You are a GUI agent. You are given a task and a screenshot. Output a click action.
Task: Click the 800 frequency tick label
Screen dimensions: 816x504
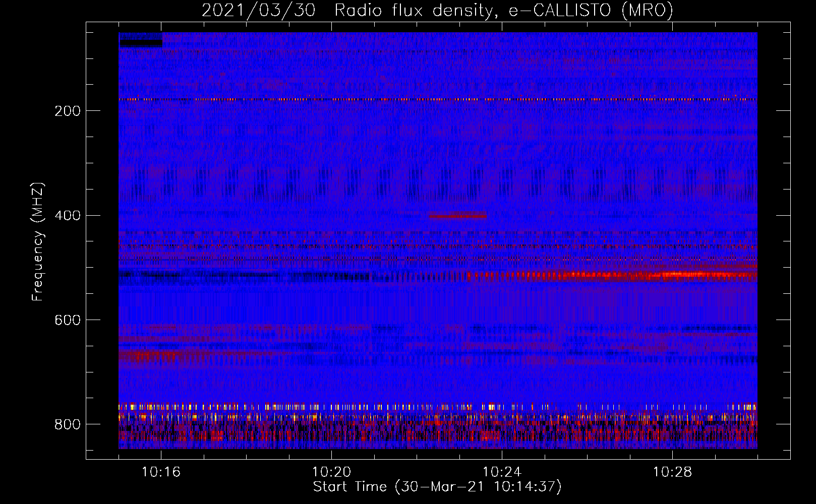68,424
